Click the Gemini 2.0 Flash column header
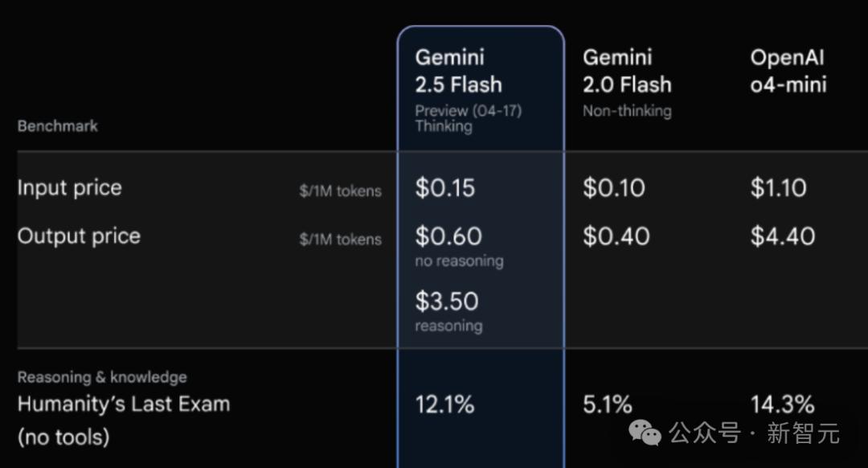 627,71
